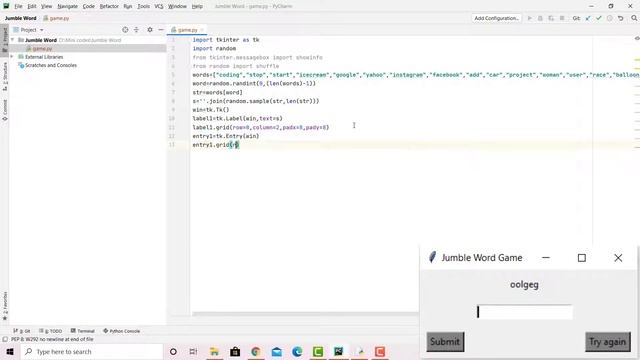Screen dimensions: 640x360
Task: Select game.py in project tree
Action: tap(42, 49)
